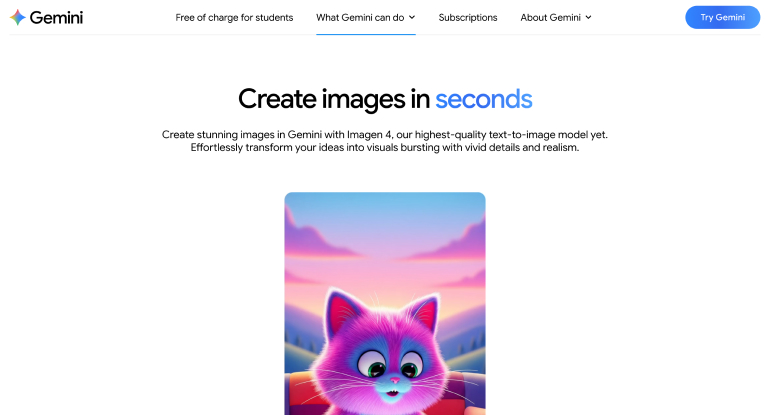Click the cat's left pointed ear
Image resolution: width=768 pixels, height=415 pixels.
(343, 312)
